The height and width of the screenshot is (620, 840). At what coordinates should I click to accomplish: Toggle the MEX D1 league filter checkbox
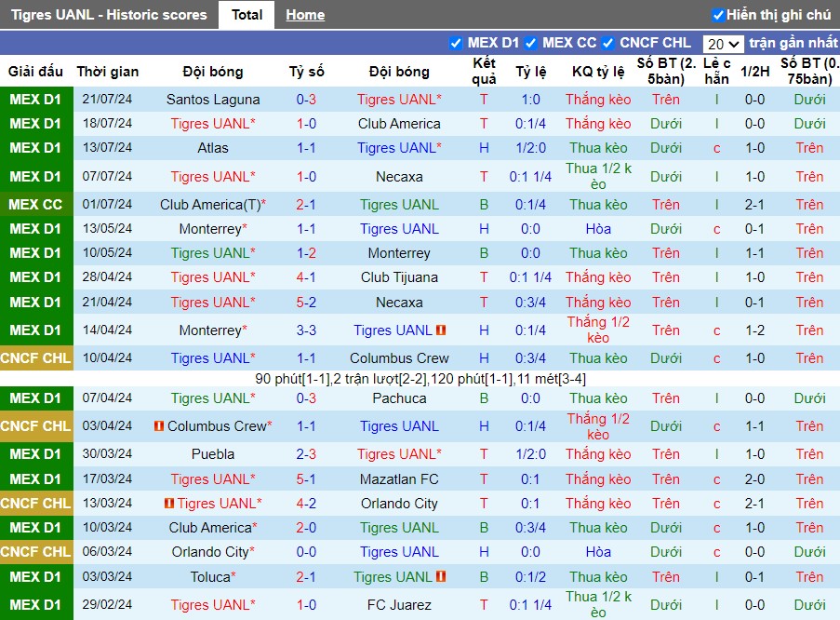[x=456, y=43]
